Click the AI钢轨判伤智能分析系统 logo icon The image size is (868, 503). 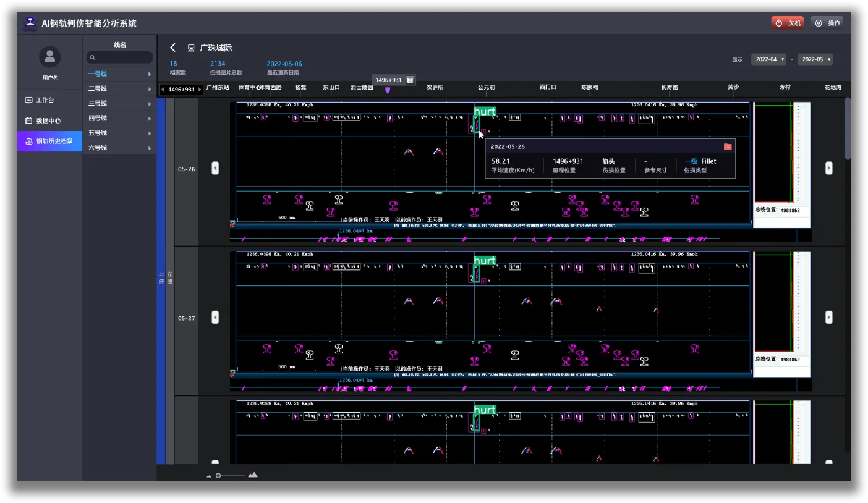click(30, 23)
